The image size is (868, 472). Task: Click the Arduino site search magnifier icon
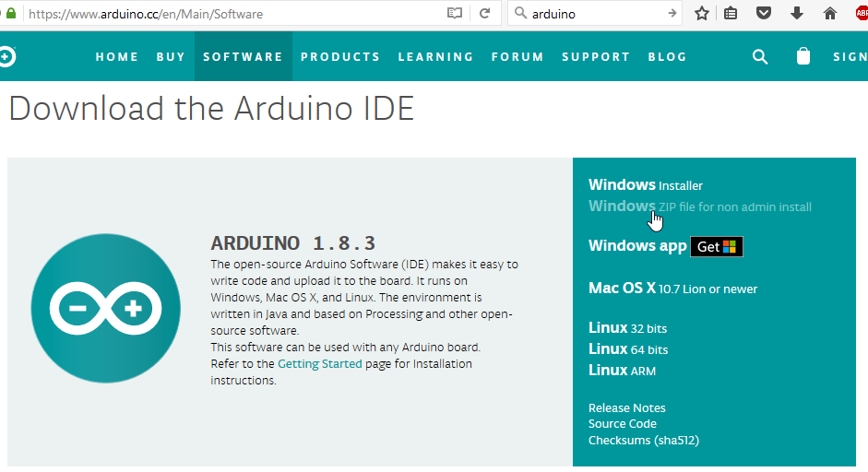760,56
